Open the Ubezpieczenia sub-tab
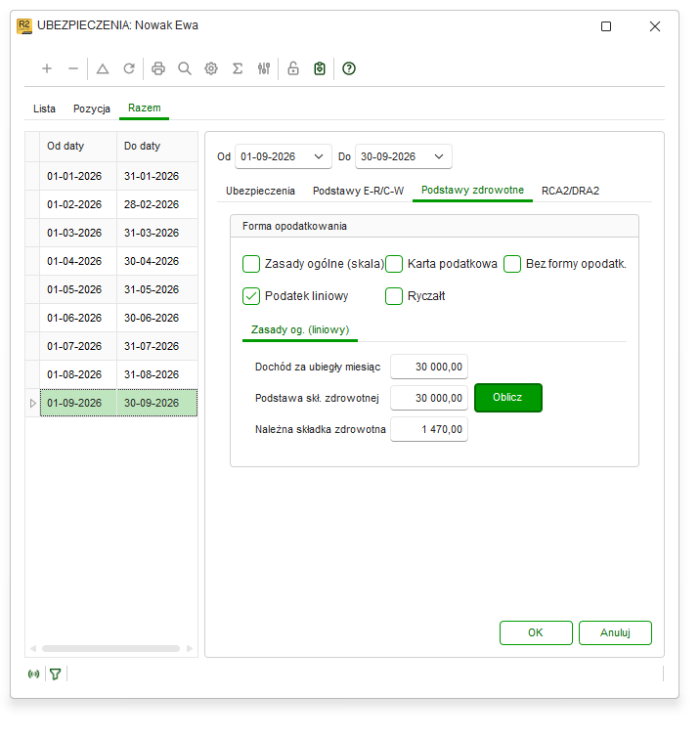 tap(260, 191)
